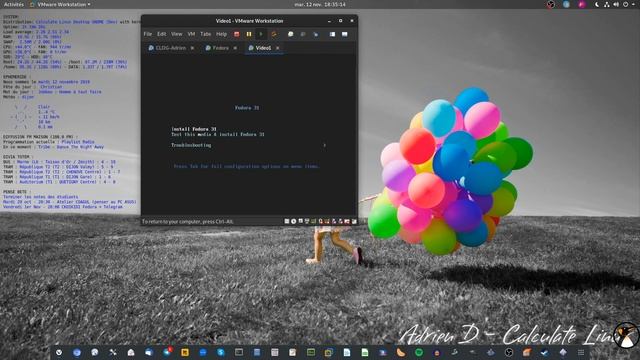Click the light blue round tray icon in top bar

[567, 4]
